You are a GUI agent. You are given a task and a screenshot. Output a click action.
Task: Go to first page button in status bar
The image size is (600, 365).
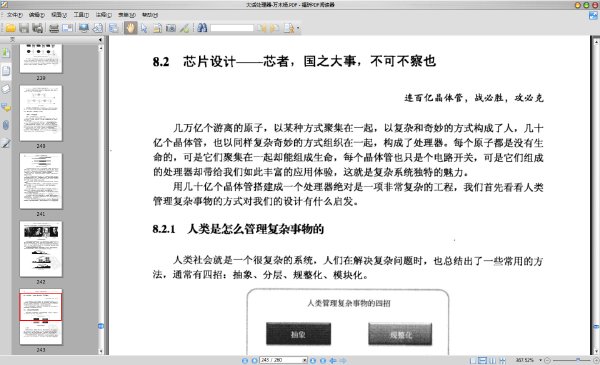pyautogui.click(x=245, y=360)
